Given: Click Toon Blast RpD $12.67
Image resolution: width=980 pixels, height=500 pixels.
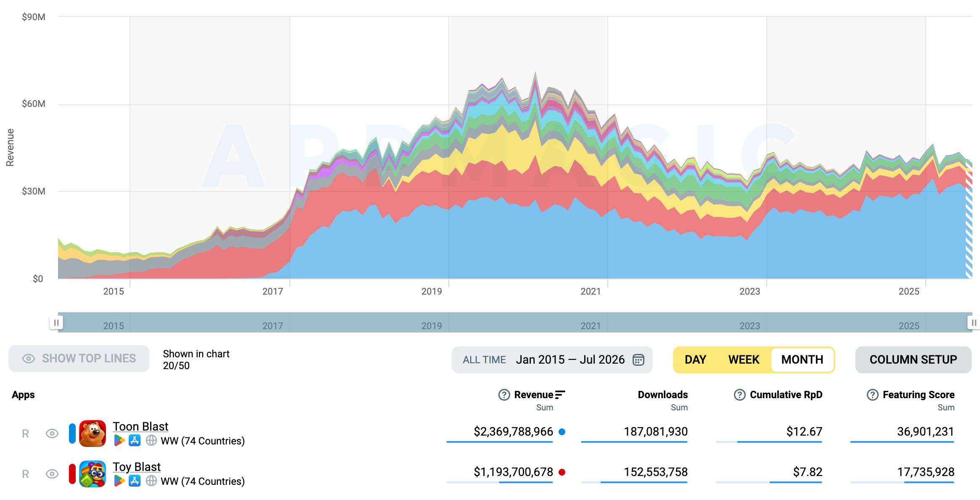Looking at the screenshot, I should point(804,432).
